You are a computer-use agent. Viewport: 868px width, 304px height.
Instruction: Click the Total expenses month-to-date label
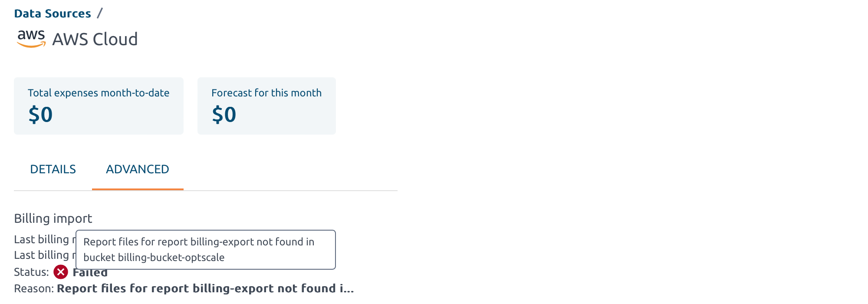click(x=99, y=93)
